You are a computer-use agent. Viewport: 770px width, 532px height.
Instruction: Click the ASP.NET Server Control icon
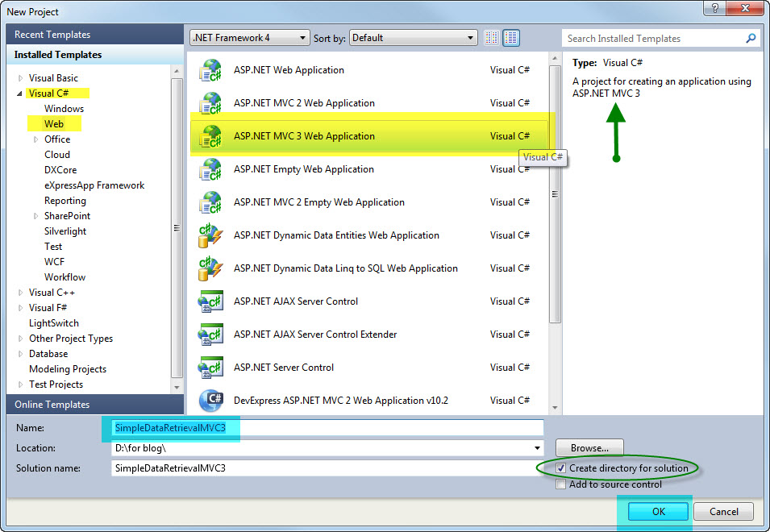coord(210,368)
